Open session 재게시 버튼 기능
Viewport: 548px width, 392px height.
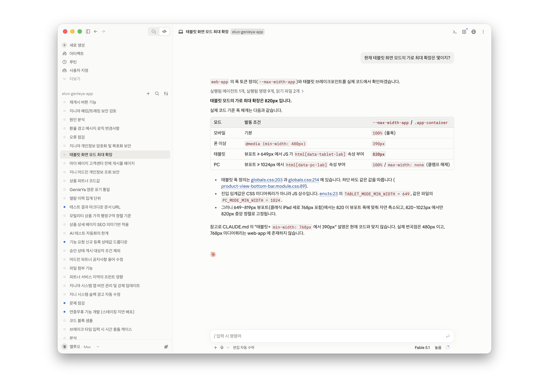(x=115, y=102)
